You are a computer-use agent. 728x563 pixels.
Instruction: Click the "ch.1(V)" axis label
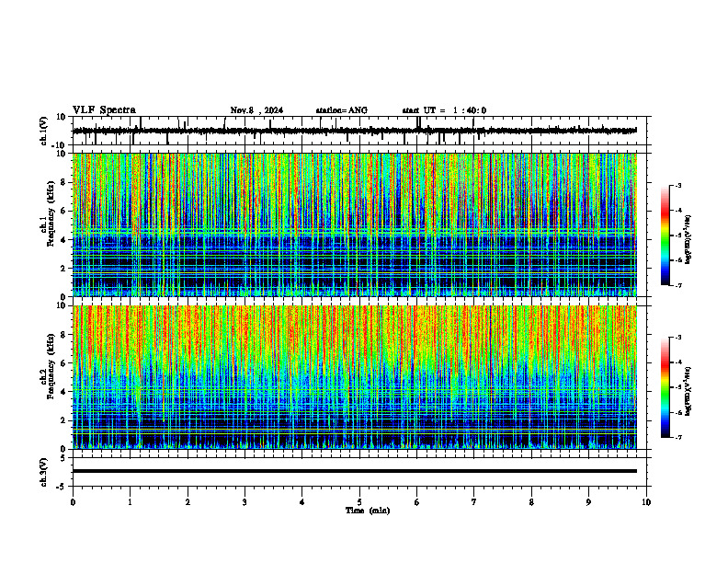(44, 131)
